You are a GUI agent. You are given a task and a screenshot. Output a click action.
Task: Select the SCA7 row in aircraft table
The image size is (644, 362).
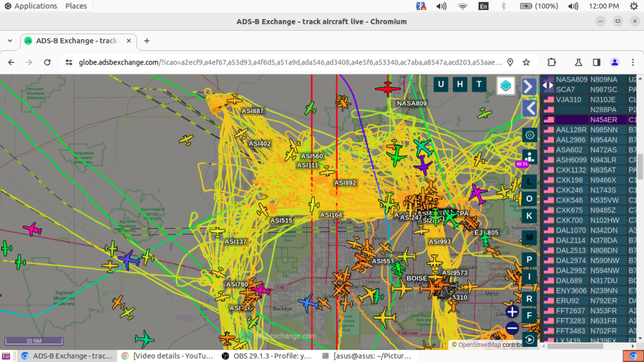click(590, 89)
